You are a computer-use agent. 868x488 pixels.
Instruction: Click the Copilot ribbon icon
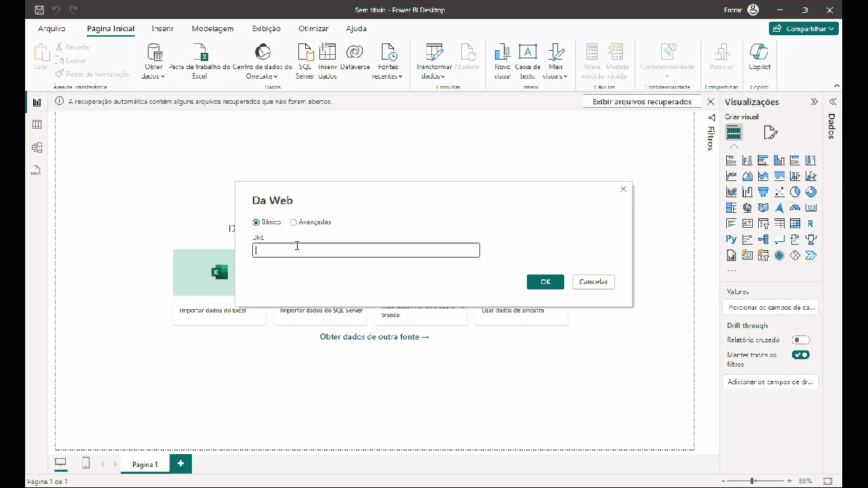tap(759, 57)
